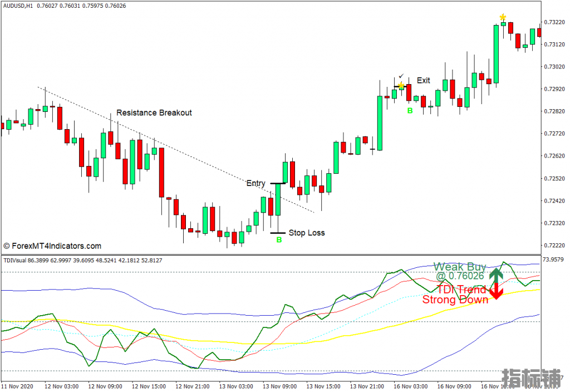Viewport: 570px width, 392px height.
Task: Select the dashed resistance trendline
Action: [176, 149]
